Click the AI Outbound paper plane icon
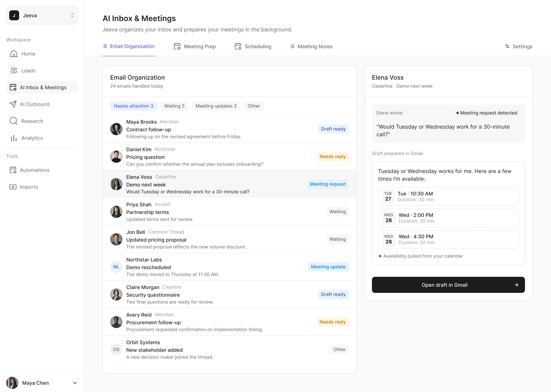Image resolution: width=551 pixels, height=392 pixels. coord(13,104)
